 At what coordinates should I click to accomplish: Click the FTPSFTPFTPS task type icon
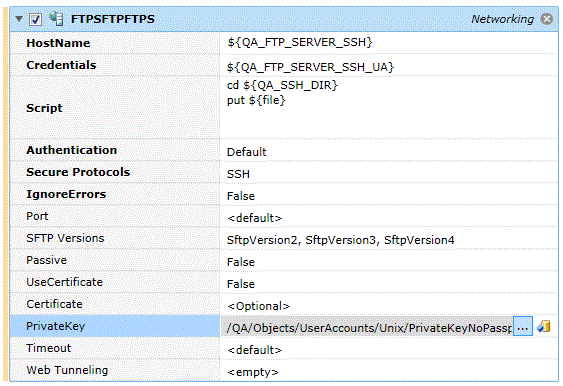click(x=56, y=19)
